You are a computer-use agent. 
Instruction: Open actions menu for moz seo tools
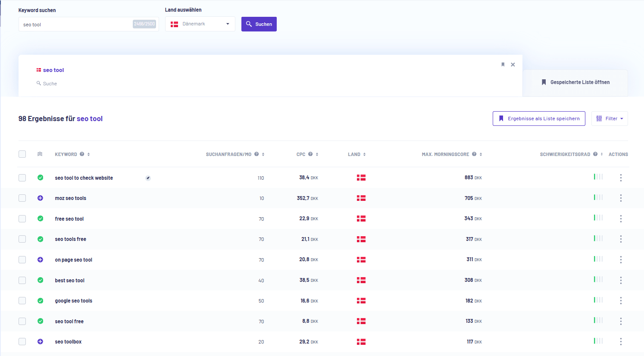coord(621,198)
